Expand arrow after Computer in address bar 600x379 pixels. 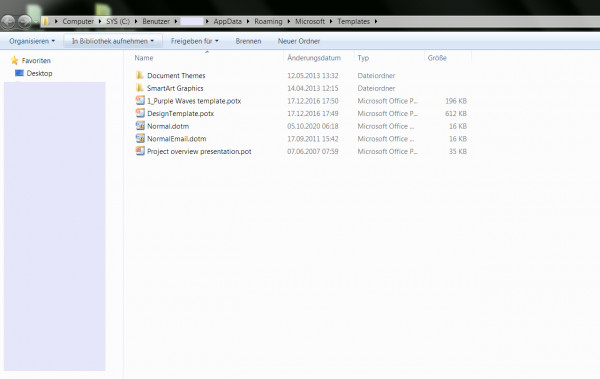tap(100, 21)
